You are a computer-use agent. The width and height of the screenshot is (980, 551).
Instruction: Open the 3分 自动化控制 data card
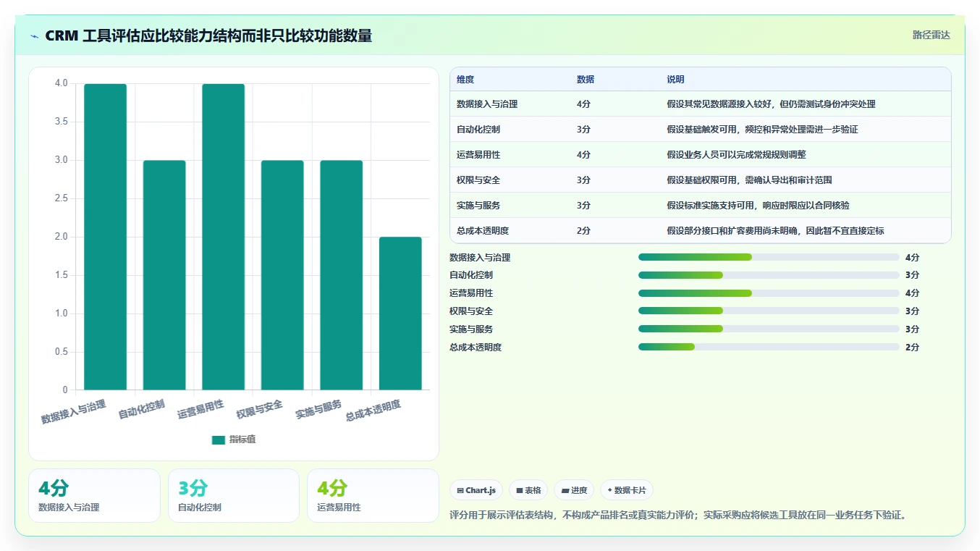[234, 495]
